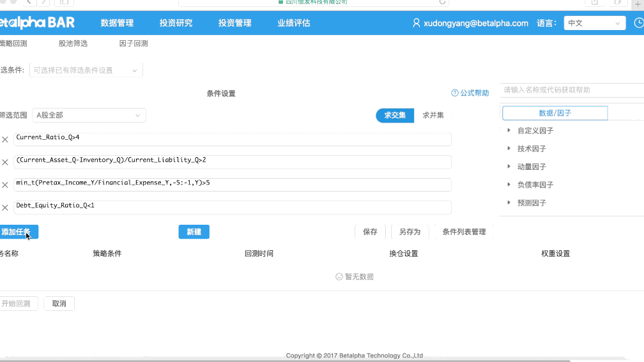Reload page using browser refresh icon
This screenshot has height=362, width=644.
pyautogui.click(x=442, y=2)
